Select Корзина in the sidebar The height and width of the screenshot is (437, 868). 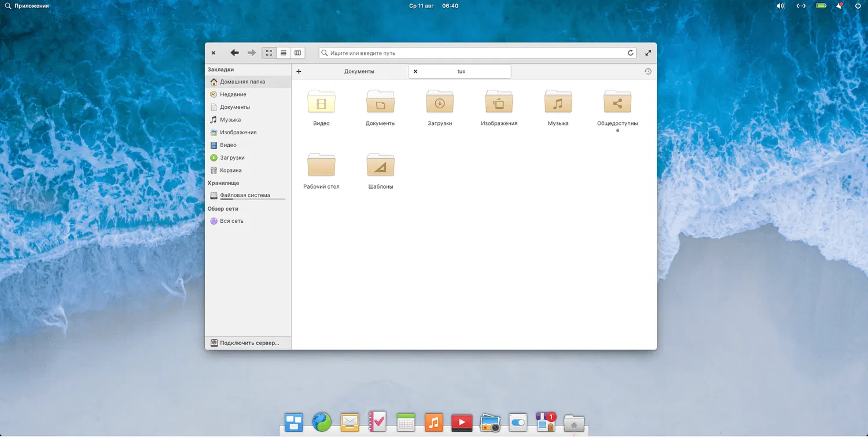230,170
